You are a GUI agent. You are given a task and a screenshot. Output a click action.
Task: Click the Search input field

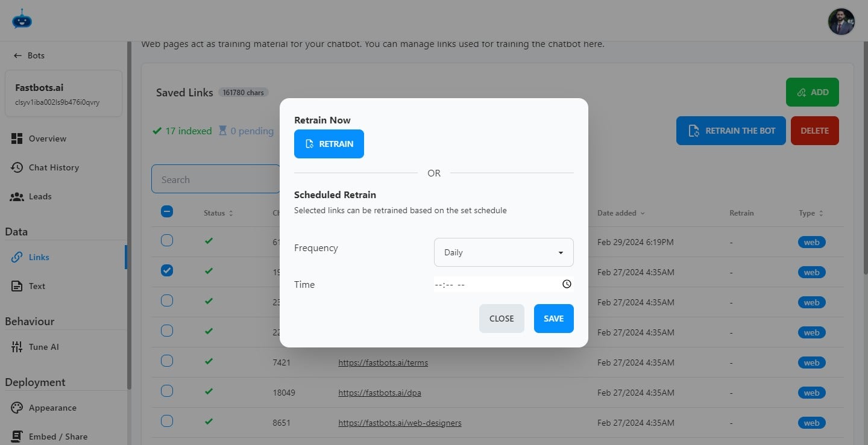[x=217, y=179]
